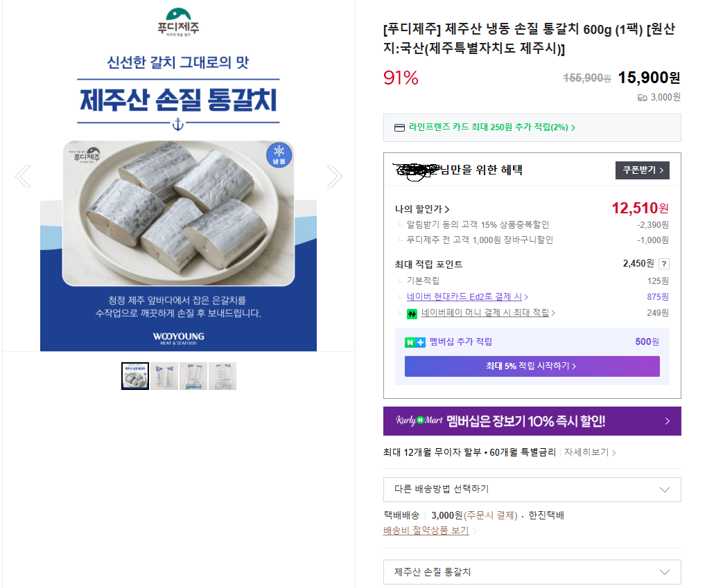Click the next image arrow on the product photo
This screenshot has width=707, height=588.
pos(334,176)
